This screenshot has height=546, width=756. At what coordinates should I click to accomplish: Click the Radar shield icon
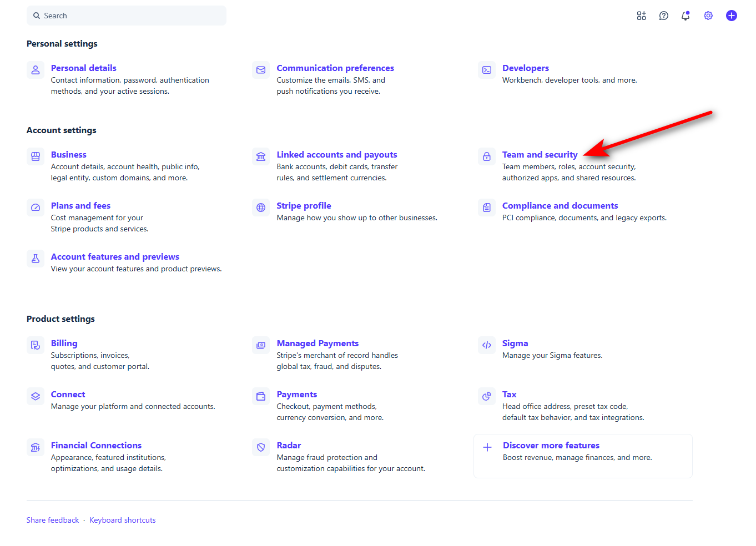(x=261, y=447)
